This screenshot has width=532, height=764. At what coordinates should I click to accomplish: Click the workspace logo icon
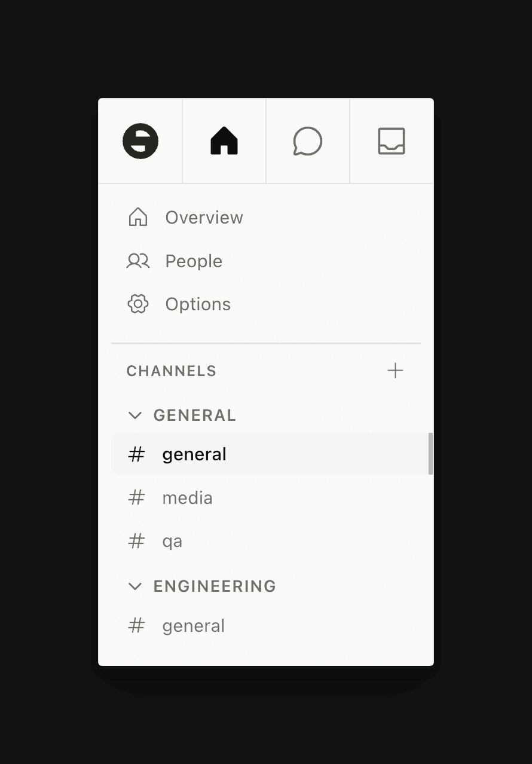pyautogui.click(x=140, y=141)
